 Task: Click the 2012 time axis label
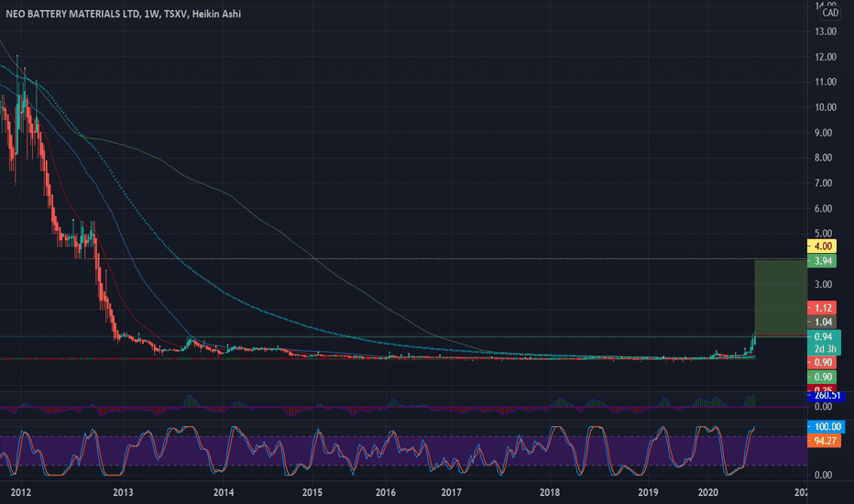coord(21,493)
